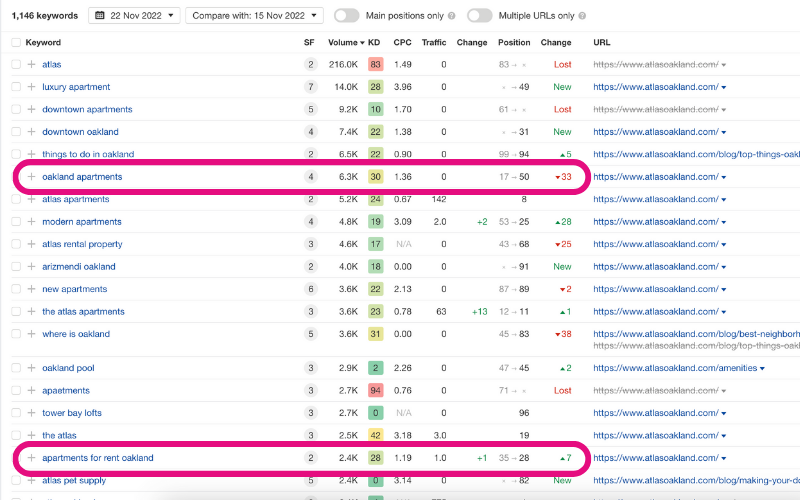Open the 22 Nov 2022 date dropdown
The height and width of the screenshot is (500, 800).
pos(135,16)
